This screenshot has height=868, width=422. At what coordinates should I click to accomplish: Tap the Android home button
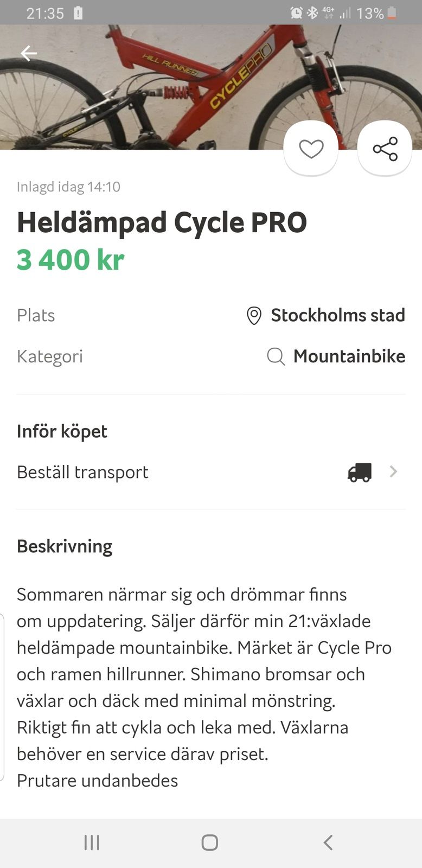210,842
